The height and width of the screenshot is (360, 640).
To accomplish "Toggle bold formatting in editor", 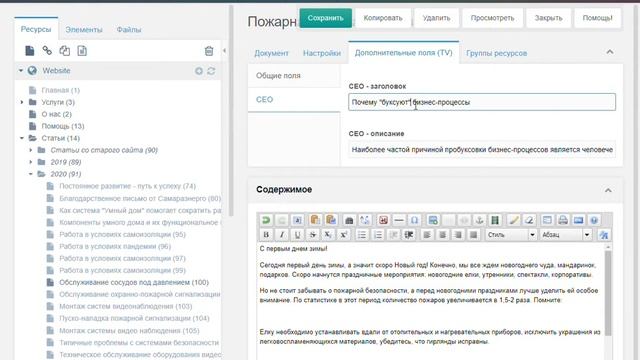I will pos(266,235).
